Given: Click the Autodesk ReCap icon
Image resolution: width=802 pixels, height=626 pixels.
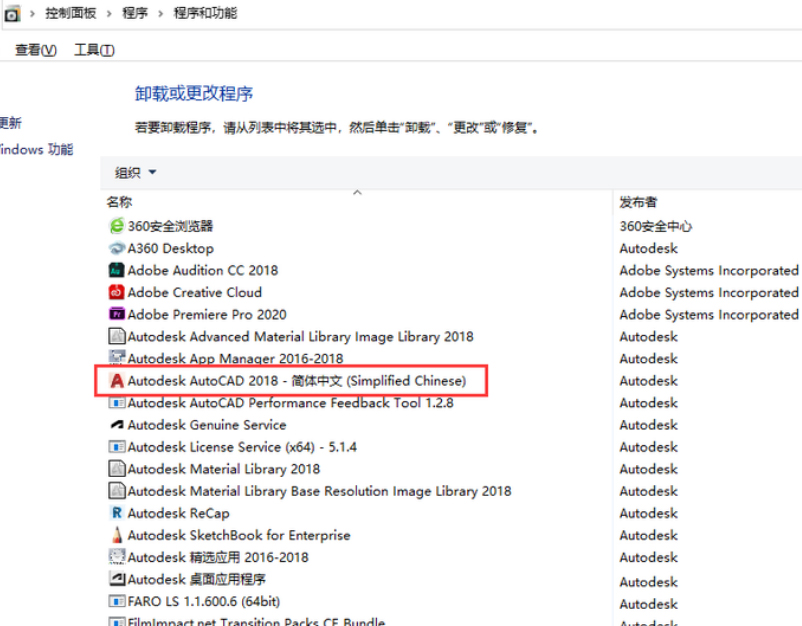Looking at the screenshot, I should tap(117, 513).
